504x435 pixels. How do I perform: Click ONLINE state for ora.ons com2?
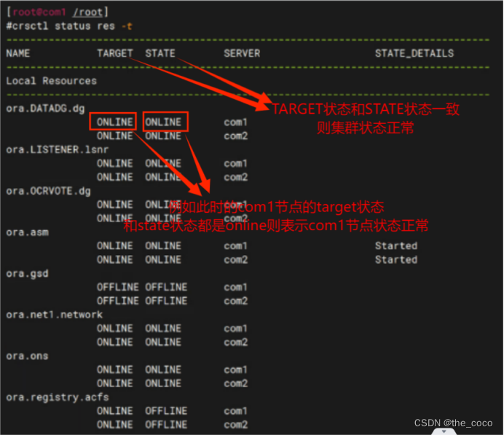tap(163, 383)
